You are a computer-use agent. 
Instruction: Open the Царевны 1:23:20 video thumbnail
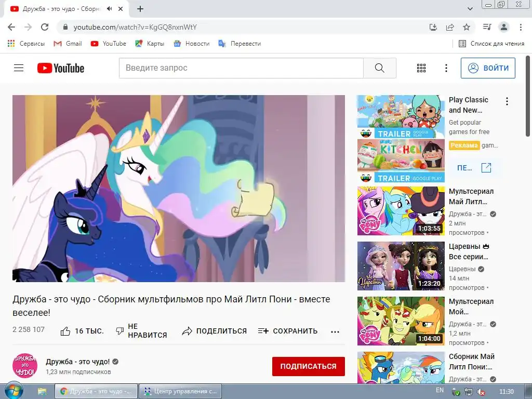point(401,266)
